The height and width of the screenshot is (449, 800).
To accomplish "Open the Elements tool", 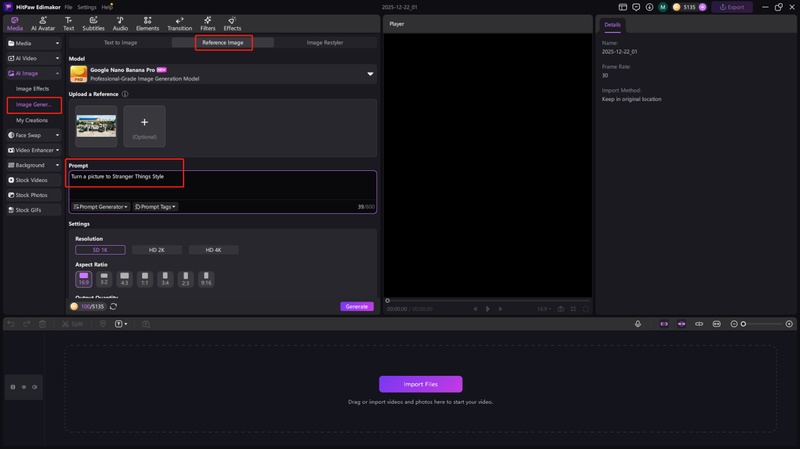I will [147, 23].
